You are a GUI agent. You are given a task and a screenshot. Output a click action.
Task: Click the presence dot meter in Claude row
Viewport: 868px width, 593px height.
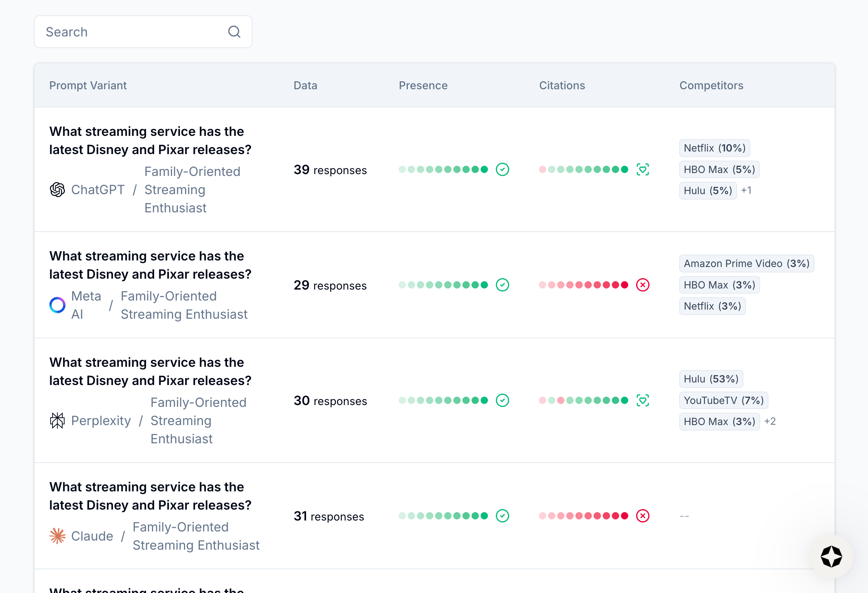(443, 516)
